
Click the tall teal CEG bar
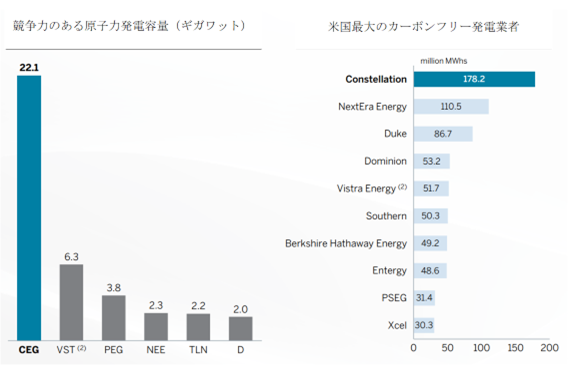tap(29, 208)
